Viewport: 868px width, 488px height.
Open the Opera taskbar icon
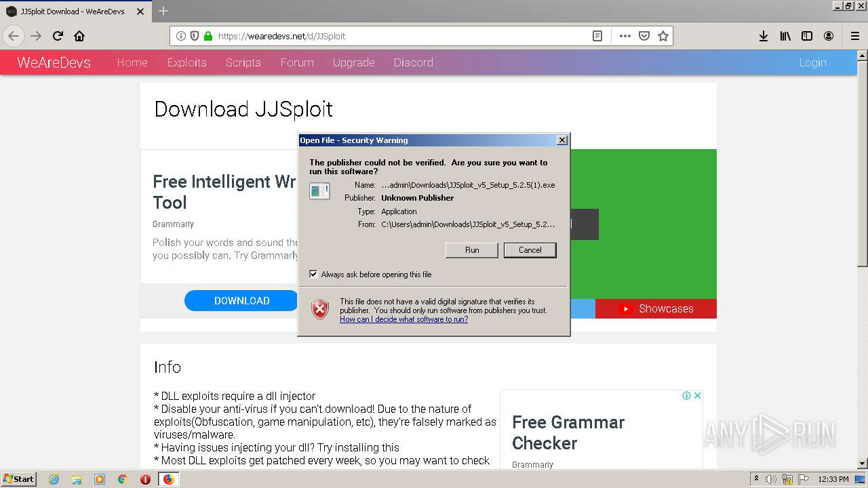(145, 479)
